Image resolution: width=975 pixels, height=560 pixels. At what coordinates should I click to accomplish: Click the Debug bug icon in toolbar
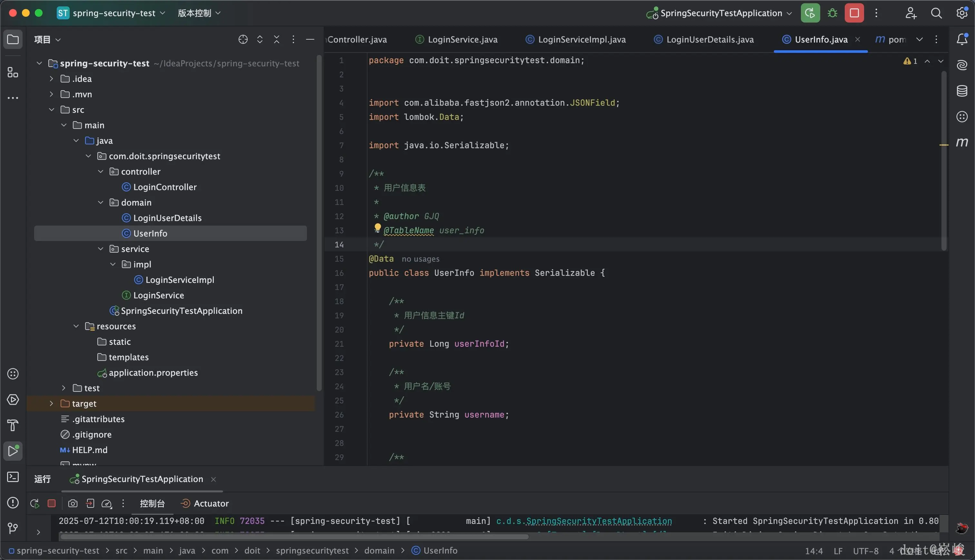pos(832,13)
